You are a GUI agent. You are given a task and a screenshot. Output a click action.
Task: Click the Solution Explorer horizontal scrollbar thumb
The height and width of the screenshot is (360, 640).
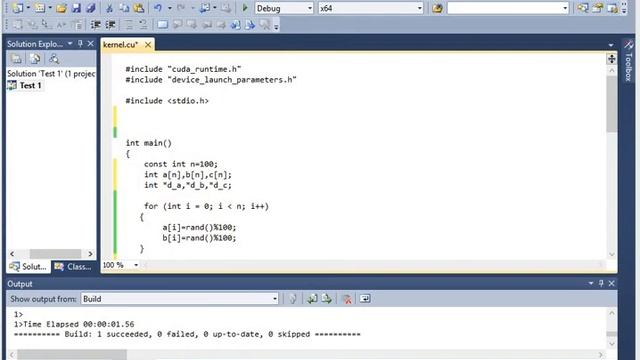click(55, 254)
